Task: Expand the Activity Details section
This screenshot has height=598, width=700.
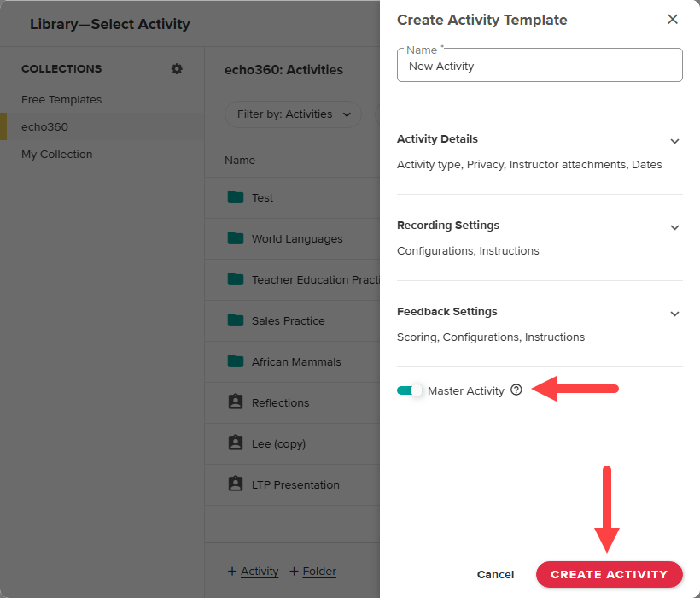Action: pos(674,141)
